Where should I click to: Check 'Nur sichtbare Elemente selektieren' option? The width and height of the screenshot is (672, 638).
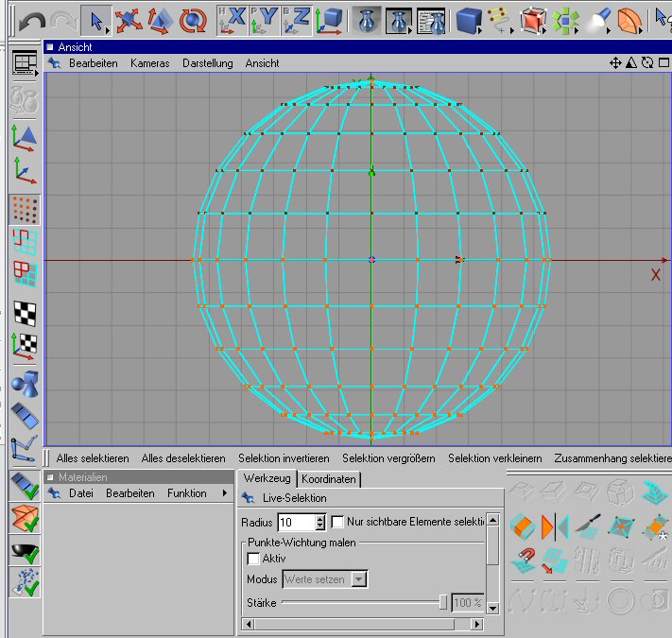(x=337, y=522)
